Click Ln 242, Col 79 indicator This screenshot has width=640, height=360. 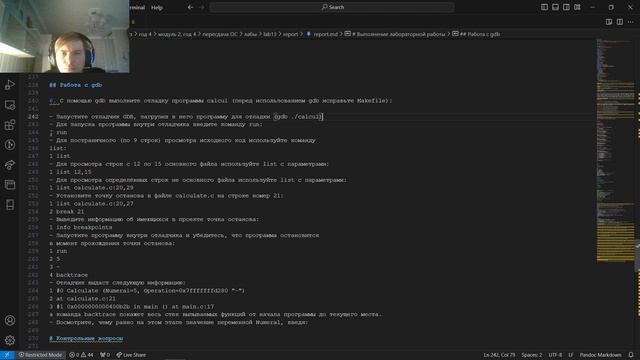click(x=499, y=355)
